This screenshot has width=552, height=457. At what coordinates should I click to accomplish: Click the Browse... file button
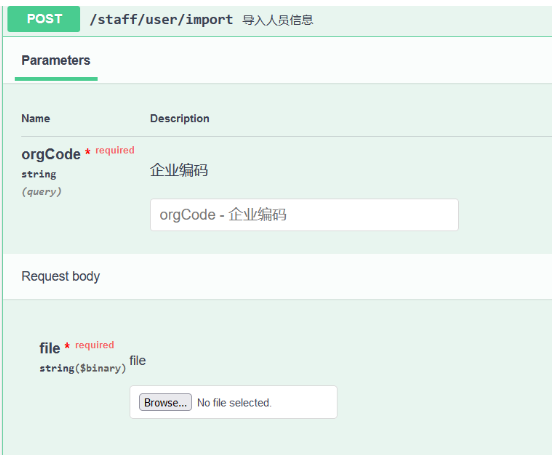[x=165, y=402]
